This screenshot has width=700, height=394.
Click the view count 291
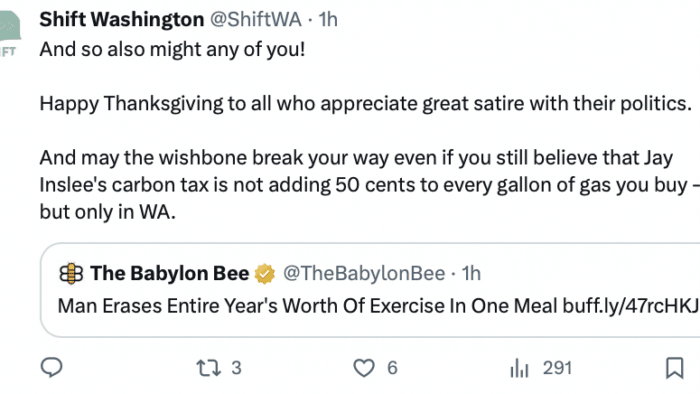tap(557, 368)
